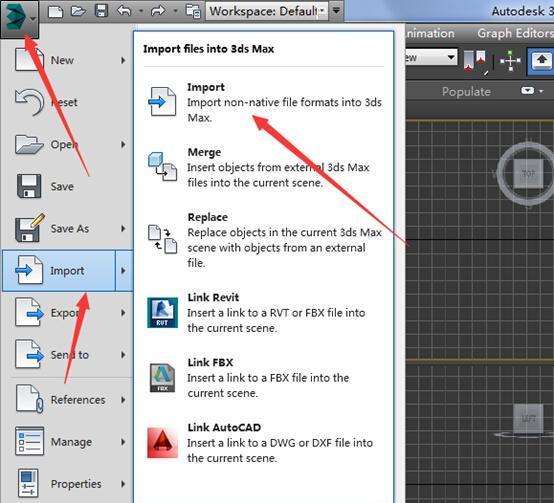The image size is (554, 503).
Task: Expand the New submenu arrow
Action: point(123,60)
